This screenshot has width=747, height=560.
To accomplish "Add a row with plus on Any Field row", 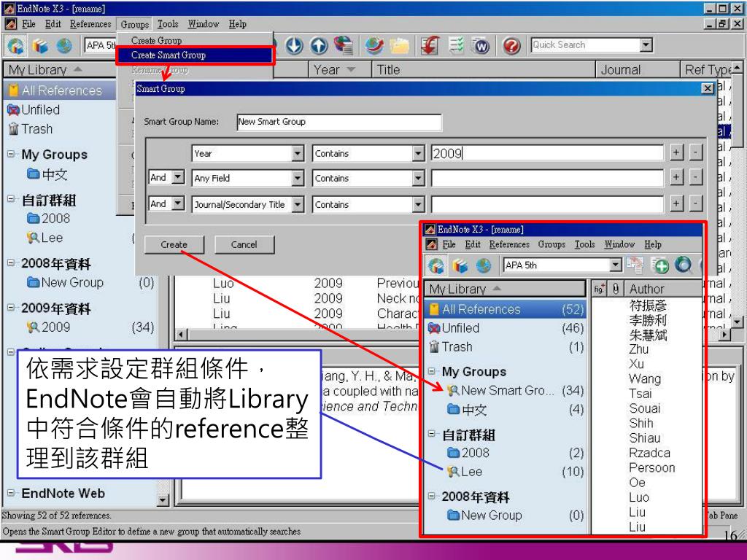I will tap(676, 177).
